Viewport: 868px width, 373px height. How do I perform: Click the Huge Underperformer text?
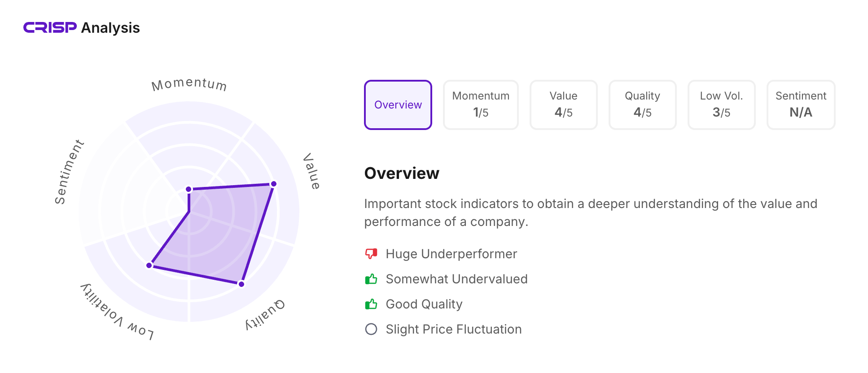click(x=451, y=254)
